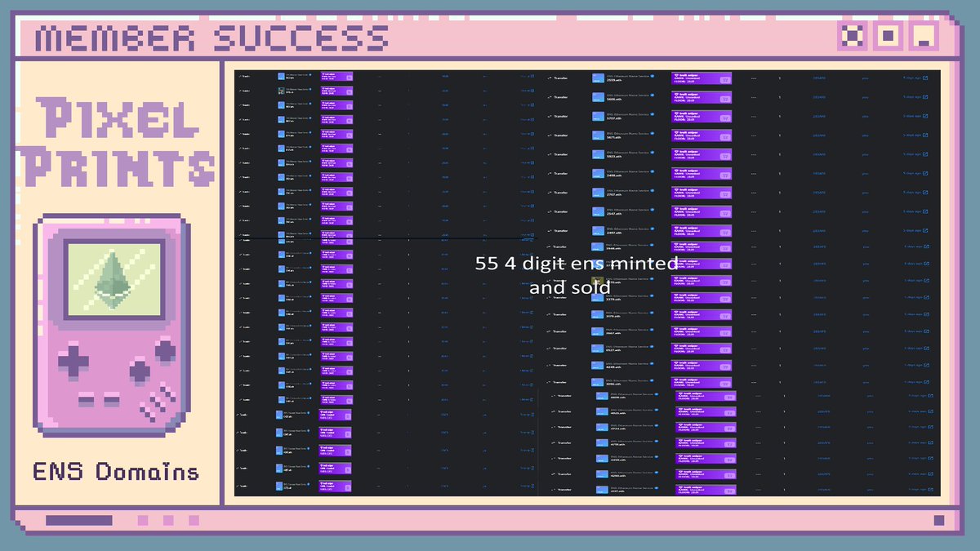Click the Transfer label in the 3096.eth row

click(559, 382)
